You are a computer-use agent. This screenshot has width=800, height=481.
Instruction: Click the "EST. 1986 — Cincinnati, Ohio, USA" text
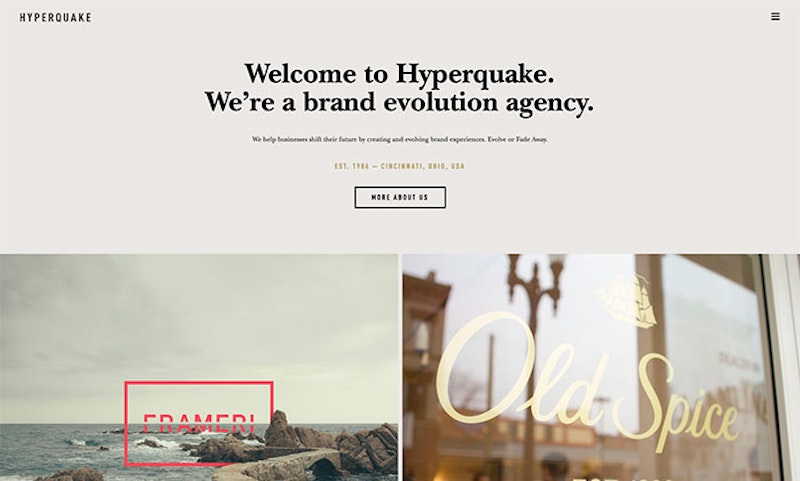pos(399,166)
